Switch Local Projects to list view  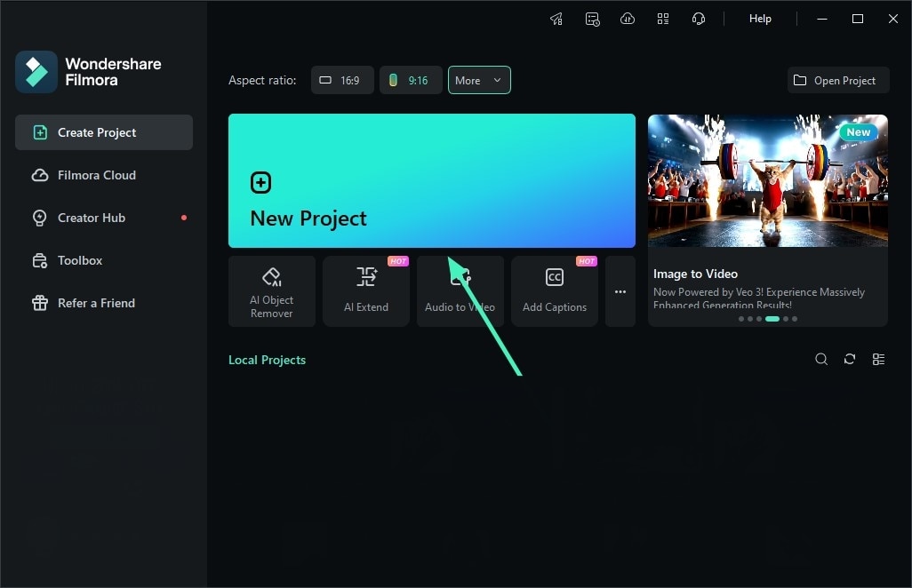[878, 359]
